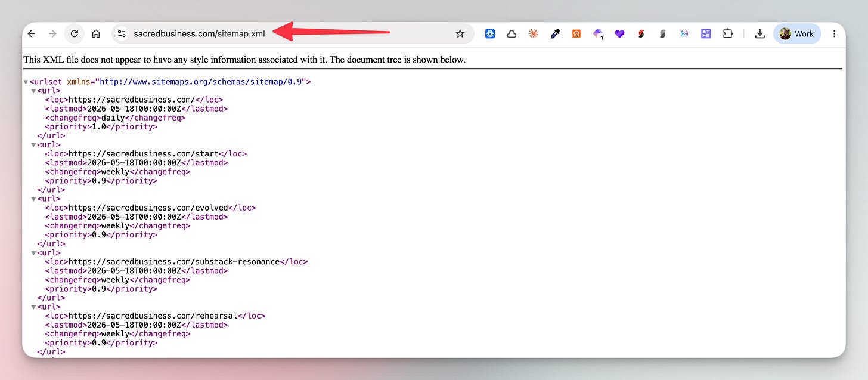The width and height of the screenshot is (868, 380).
Task: Collapse the urlset root node
Action: pyautogui.click(x=26, y=82)
